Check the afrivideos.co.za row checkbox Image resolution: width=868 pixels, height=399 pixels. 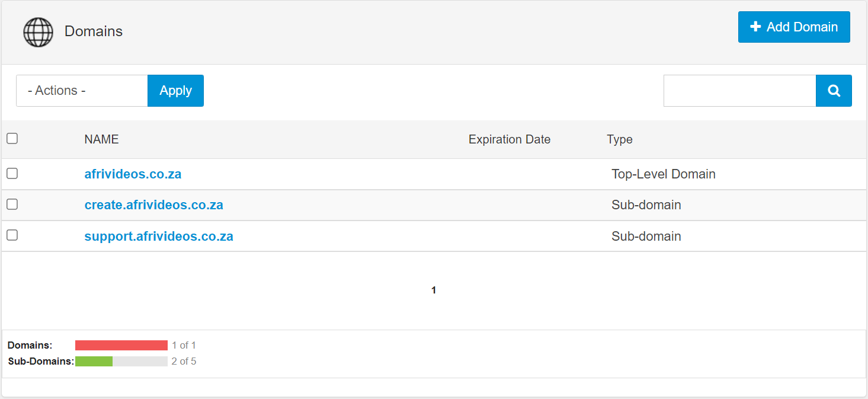click(12, 174)
